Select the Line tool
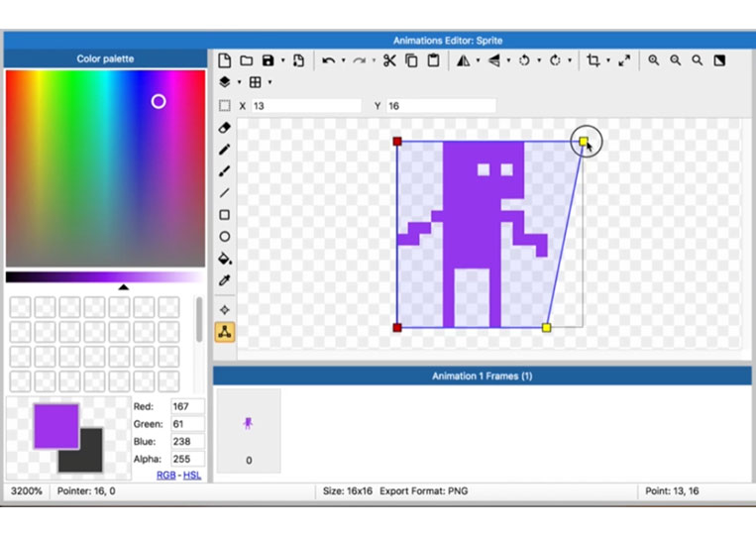 coord(225,193)
